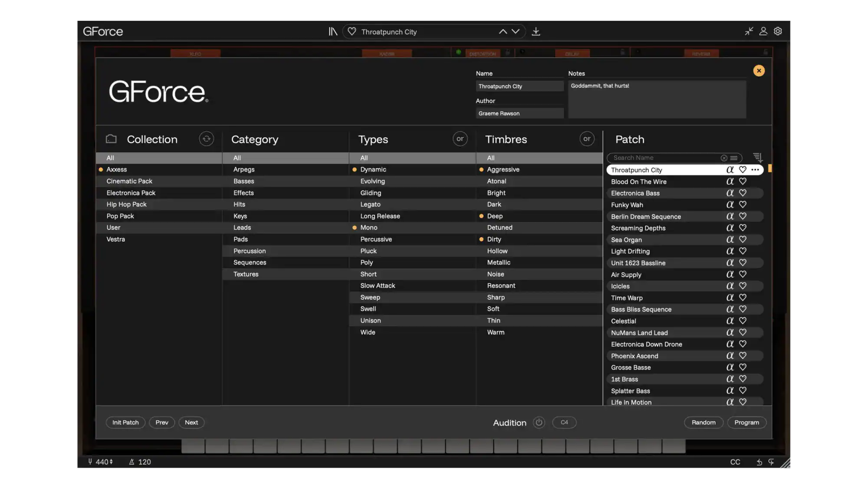Click the Collection refresh icon
The height and width of the screenshot is (489, 868).
coord(207,139)
